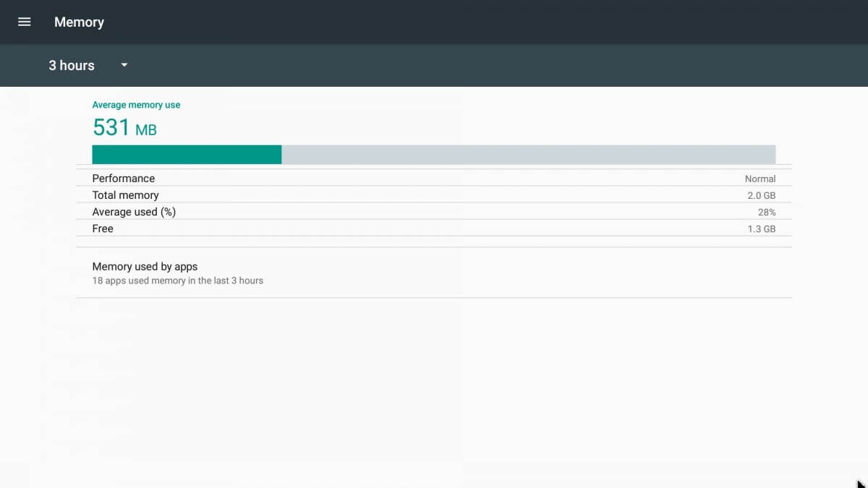Expand the time range selector arrow
The image size is (868, 488).
pyautogui.click(x=123, y=65)
